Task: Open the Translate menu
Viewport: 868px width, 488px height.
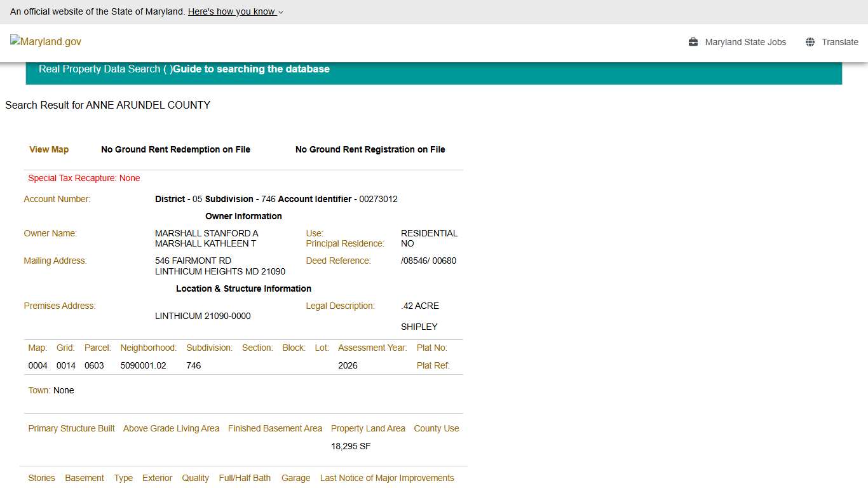Action: click(839, 42)
